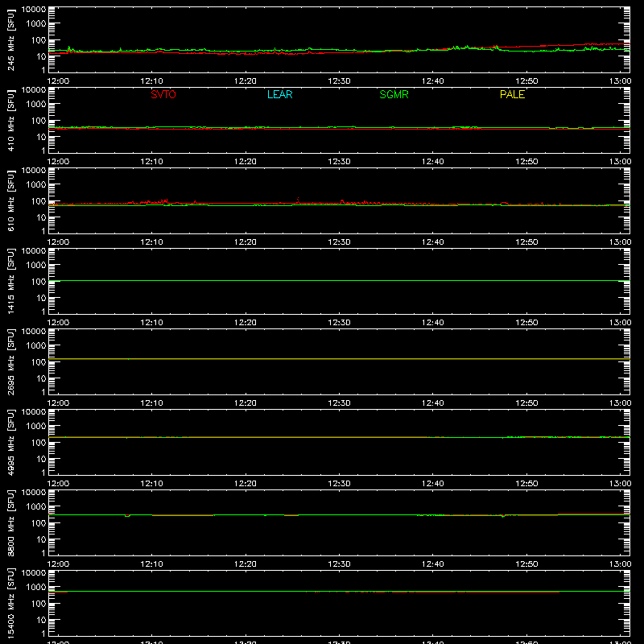Select the 8800 MHz [SFU] axis title
The width and height of the screenshot is (644, 644).
click(10, 522)
